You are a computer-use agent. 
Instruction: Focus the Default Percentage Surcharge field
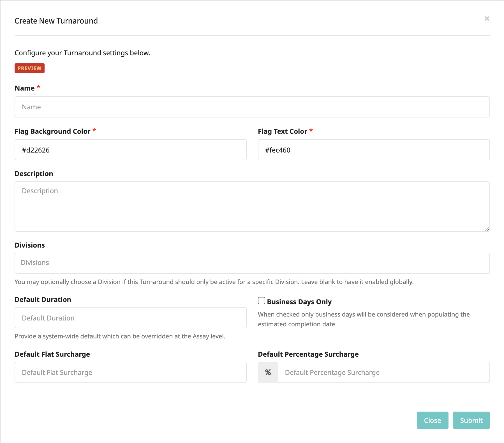pos(384,372)
